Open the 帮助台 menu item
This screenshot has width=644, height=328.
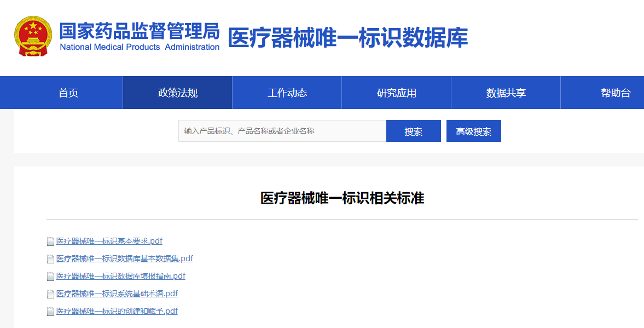615,93
